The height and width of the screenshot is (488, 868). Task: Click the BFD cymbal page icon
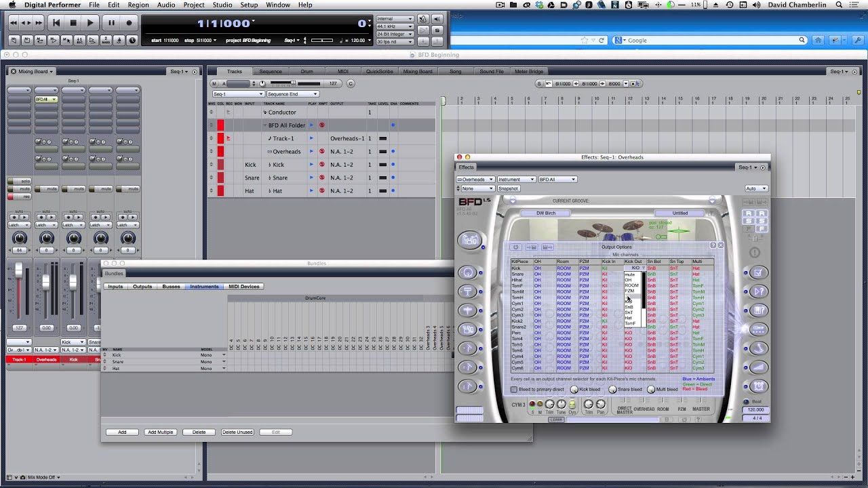pos(468,310)
